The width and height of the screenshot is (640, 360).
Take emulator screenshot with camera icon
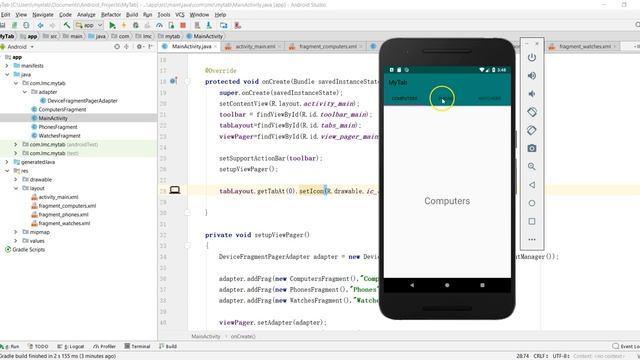click(531, 148)
